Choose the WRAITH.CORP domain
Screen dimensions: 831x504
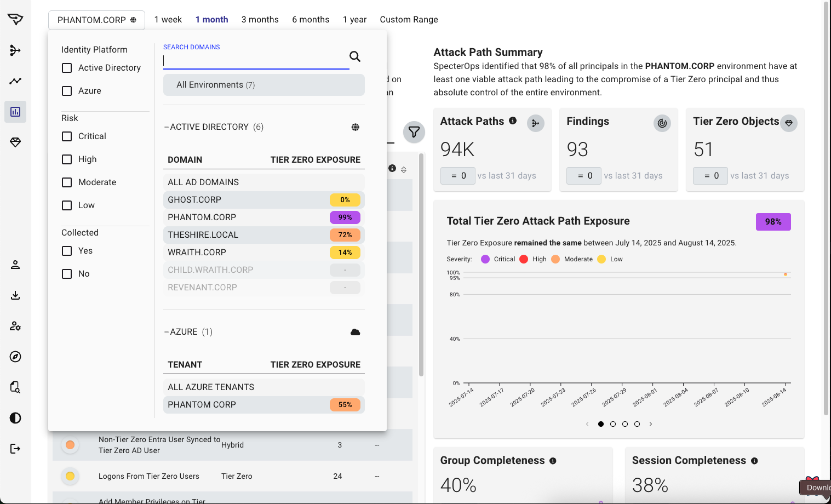click(x=264, y=253)
